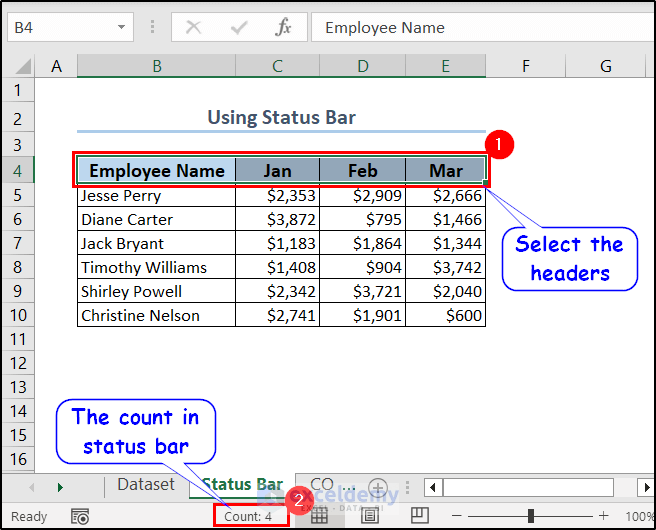Image resolution: width=656 pixels, height=530 pixels.
Task: Select row 7 header
Action: pos(18,243)
